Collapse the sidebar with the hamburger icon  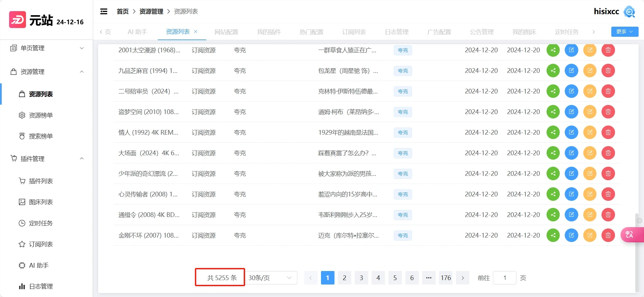tap(104, 11)
